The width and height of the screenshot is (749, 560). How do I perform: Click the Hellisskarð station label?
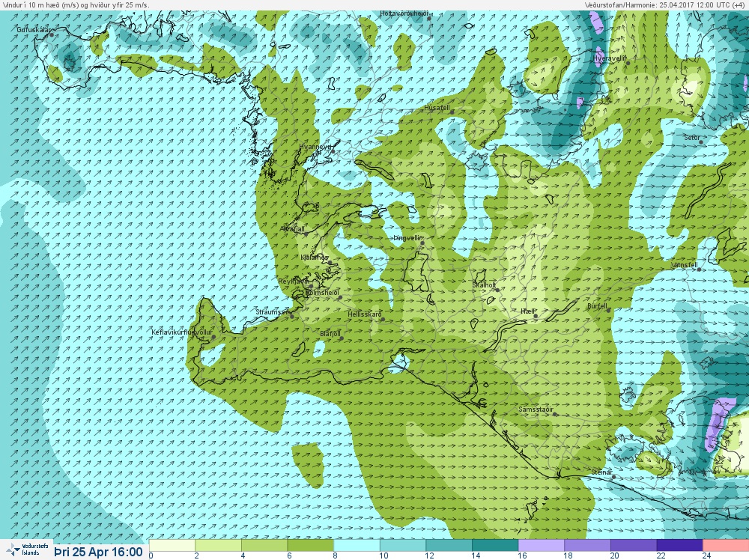tap(365, 314)
